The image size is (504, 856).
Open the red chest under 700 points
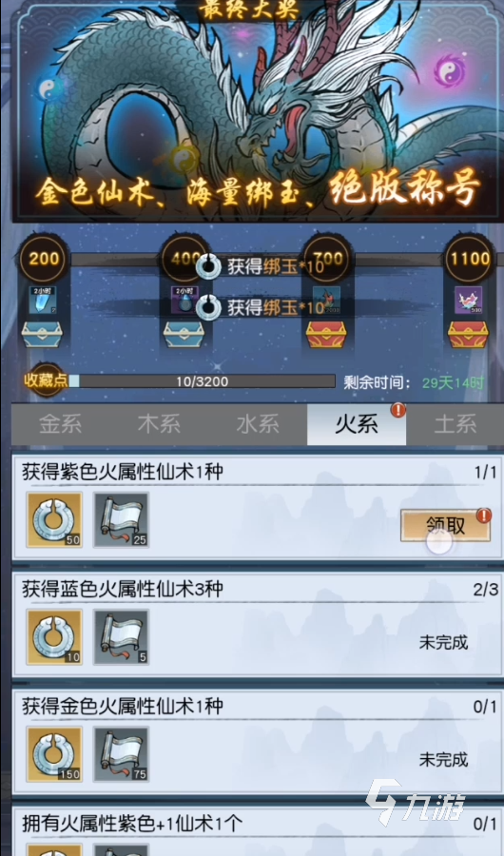tap(326, 334)
